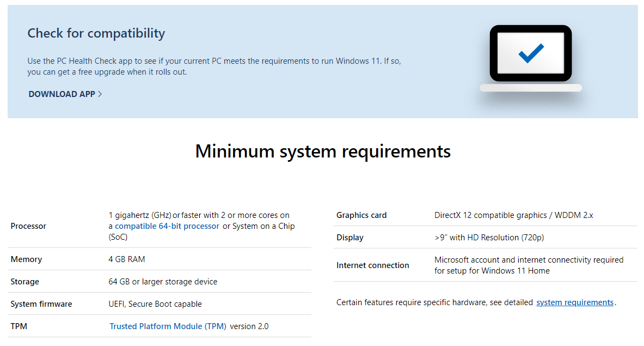The height and width of the screenshot is (346, 644).
Task: Select the Check for compatibility heading
Action: (96, 33)
